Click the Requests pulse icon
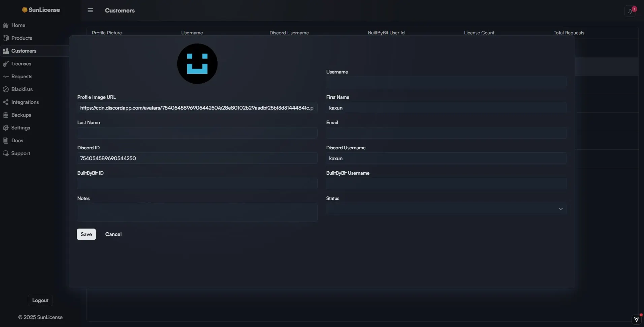 [x=6, y=77]
